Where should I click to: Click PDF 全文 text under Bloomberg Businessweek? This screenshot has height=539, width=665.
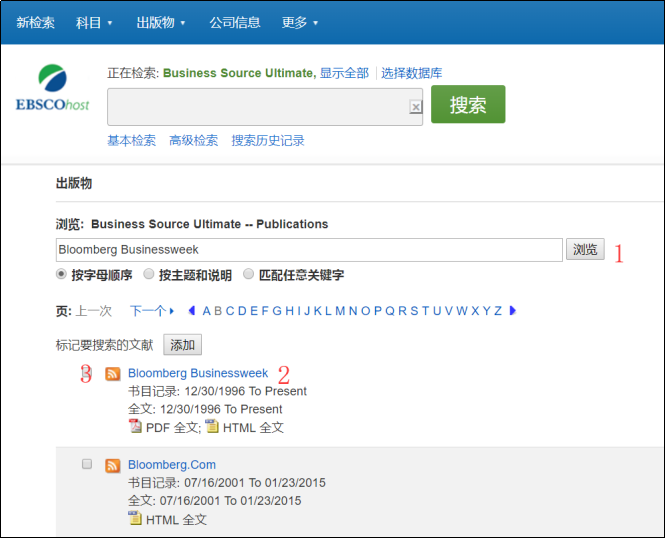[172, 427]
